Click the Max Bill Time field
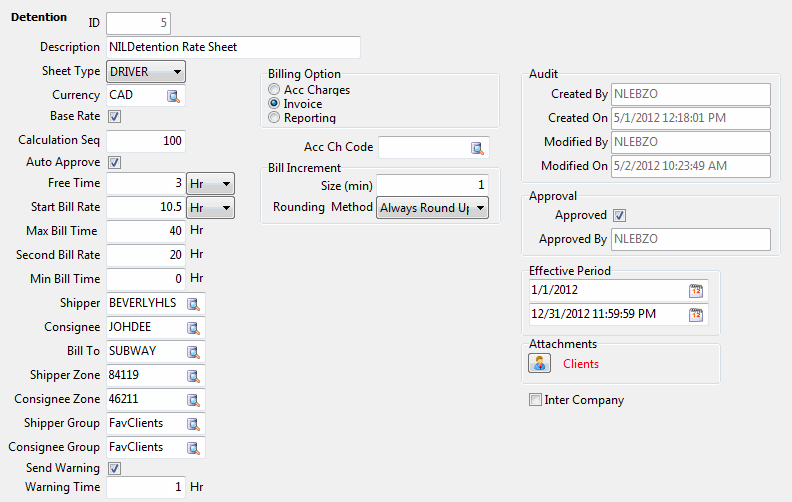The image size is (792, 502). click(x=145, y=232)
